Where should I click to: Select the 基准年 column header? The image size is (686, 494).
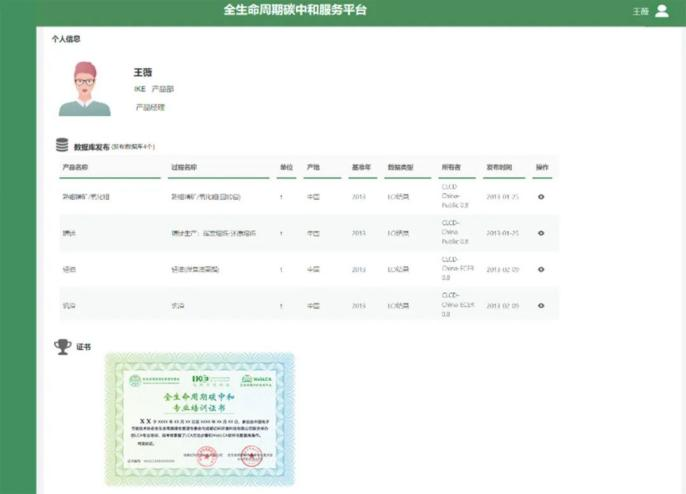pos(361,167)
